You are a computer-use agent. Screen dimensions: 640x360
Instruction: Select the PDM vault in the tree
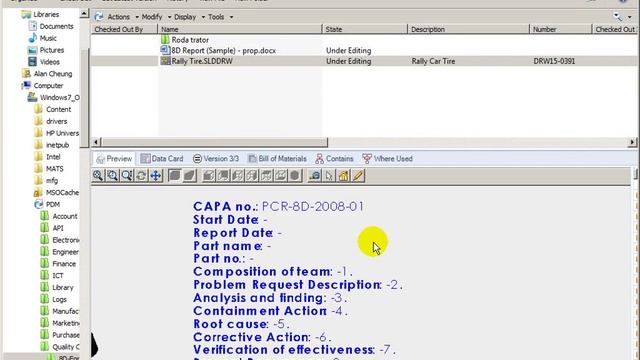[47, 204]
